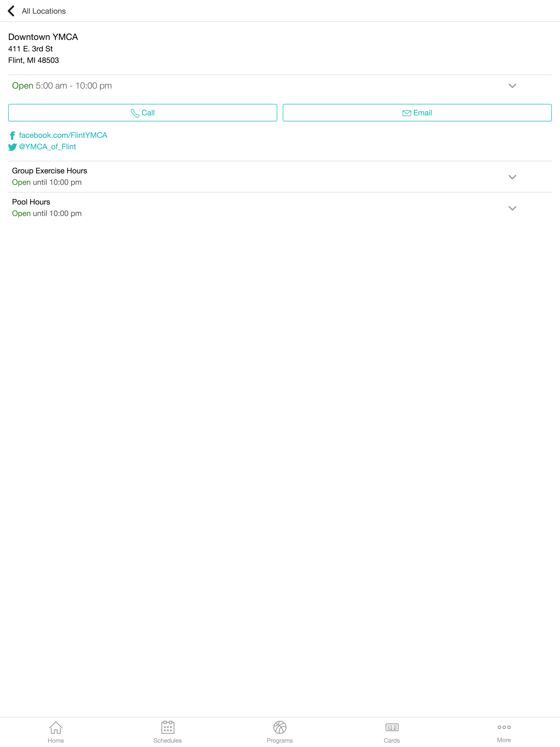Click the Facebook logo icon
Screen dimensions: 560x747
coord(12,135)
